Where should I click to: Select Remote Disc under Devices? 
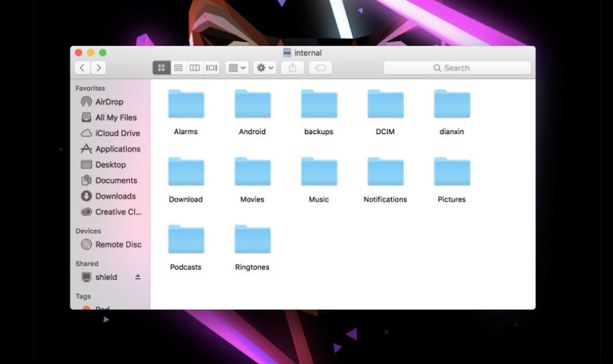tap(117, 245)
